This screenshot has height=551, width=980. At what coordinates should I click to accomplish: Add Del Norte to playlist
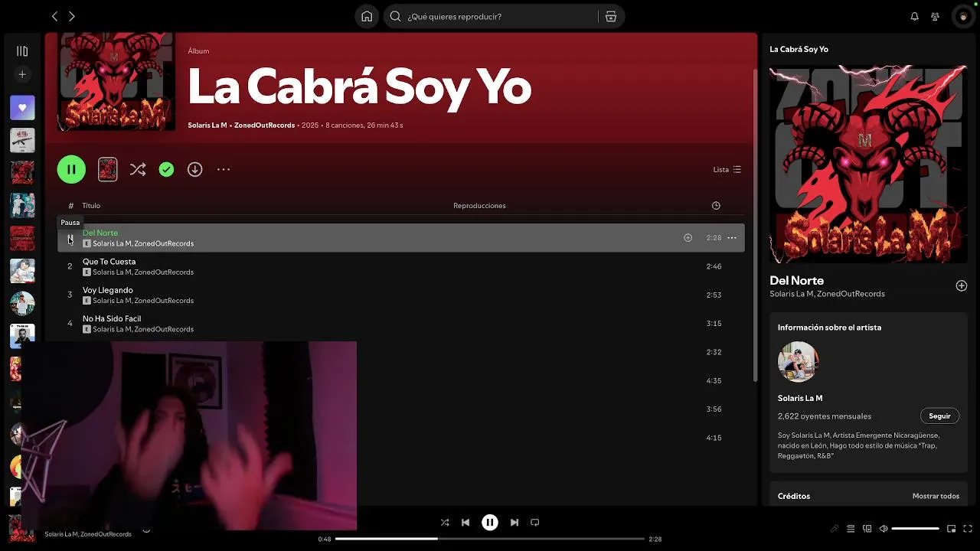688,238
